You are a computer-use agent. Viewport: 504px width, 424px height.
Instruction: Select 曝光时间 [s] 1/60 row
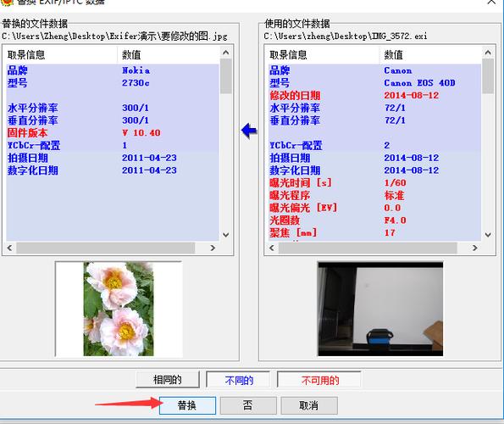(374, 183)
